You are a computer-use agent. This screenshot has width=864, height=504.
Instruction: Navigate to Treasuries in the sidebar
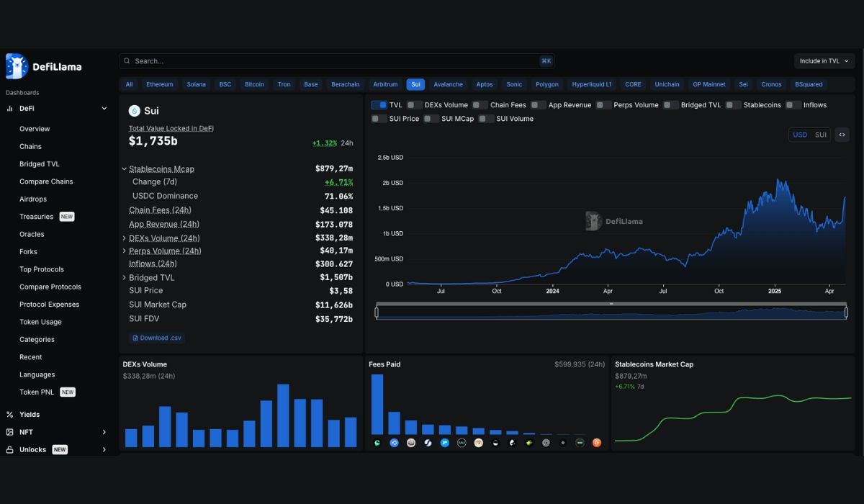tap(36, 217)
